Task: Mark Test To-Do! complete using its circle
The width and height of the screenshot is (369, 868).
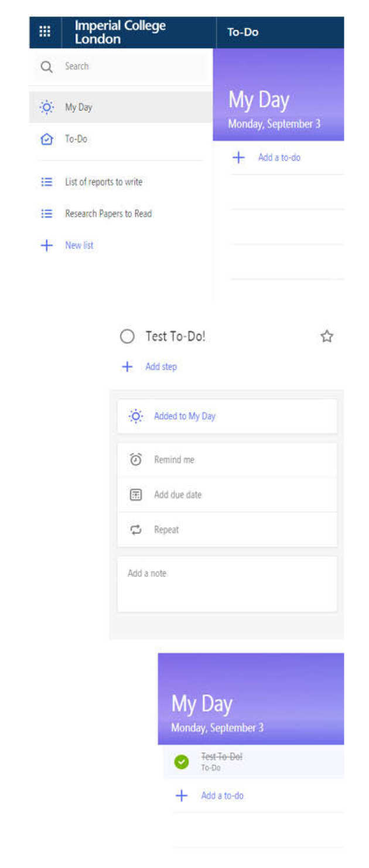Action: point(127,337)
